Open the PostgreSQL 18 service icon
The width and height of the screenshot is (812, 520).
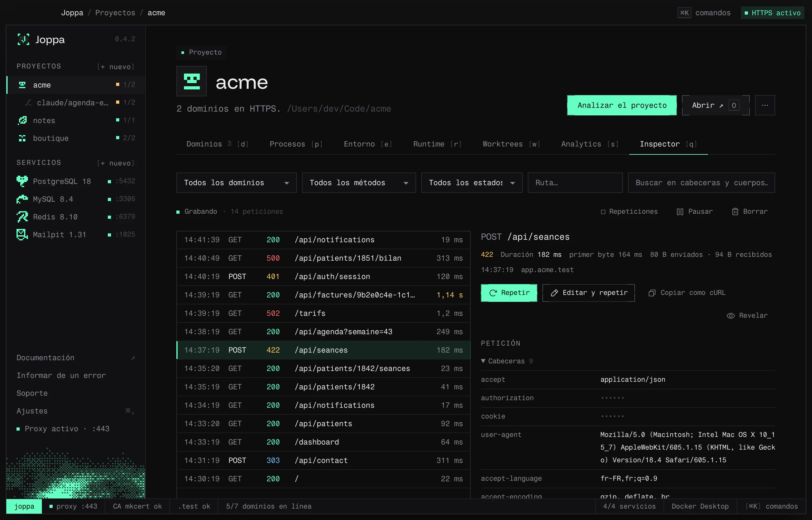[22, 181]
